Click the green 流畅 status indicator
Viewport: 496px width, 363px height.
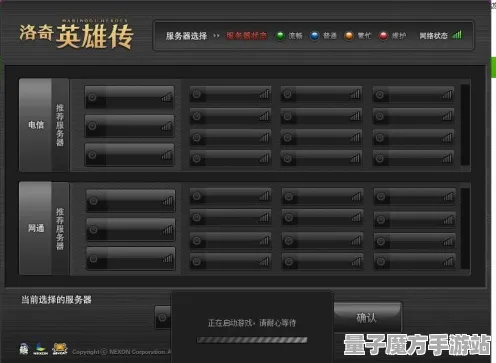pos(280,36)
